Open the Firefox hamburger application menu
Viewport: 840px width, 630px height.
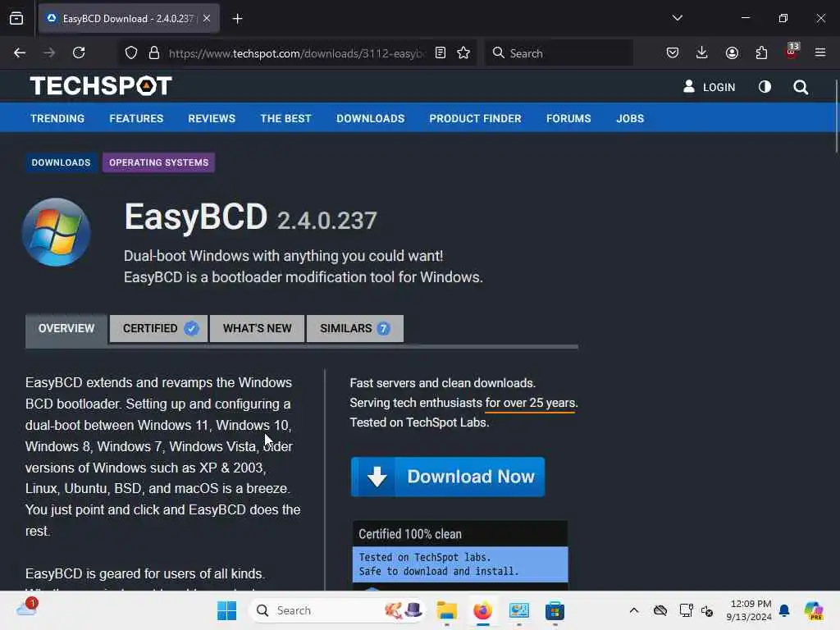(x=819, y=52)
